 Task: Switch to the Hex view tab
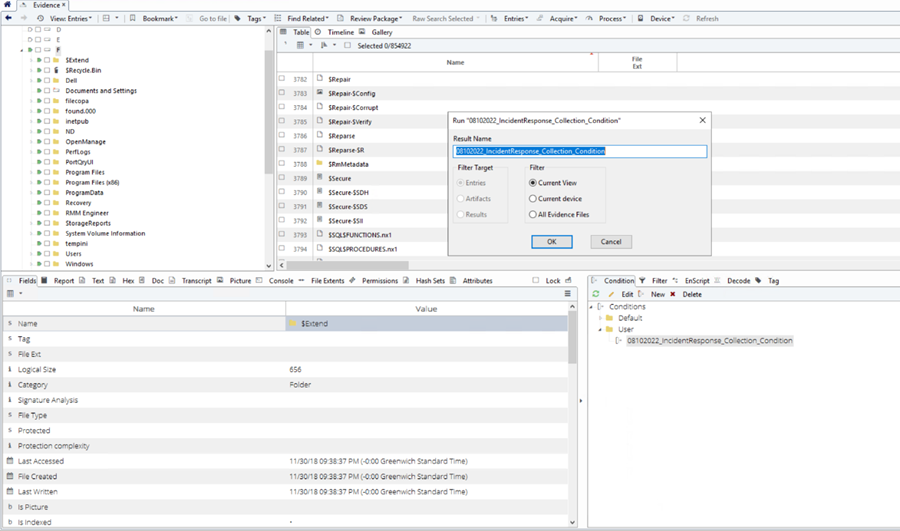coord(127,281)
